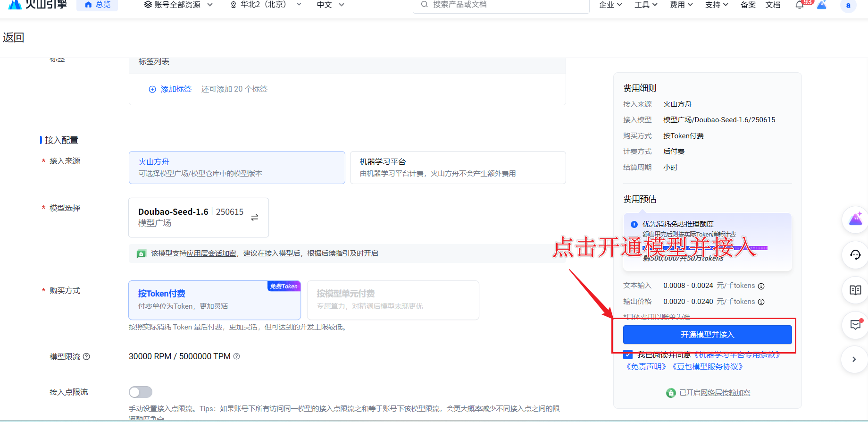The height and width of the screenshot is (422, 868).
Task: Open 《豆包模型服务协议》 link
Action: (x=708, y=367)
